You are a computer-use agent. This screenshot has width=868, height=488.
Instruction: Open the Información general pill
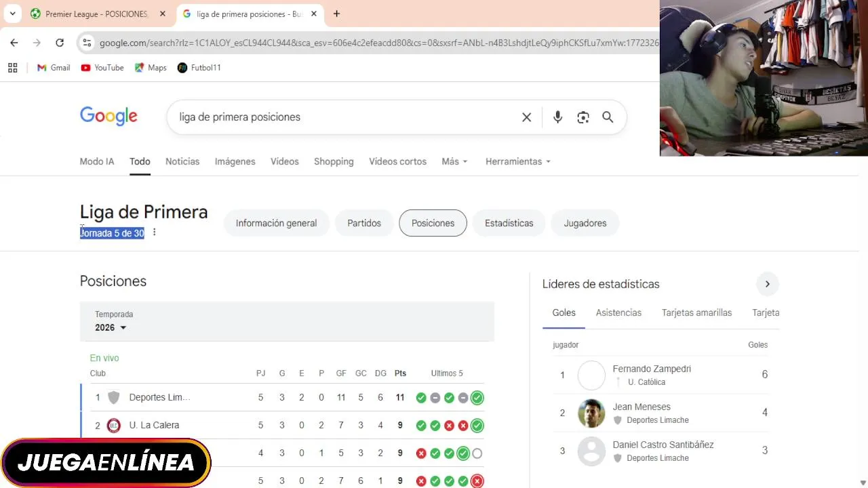click(276, 223)
